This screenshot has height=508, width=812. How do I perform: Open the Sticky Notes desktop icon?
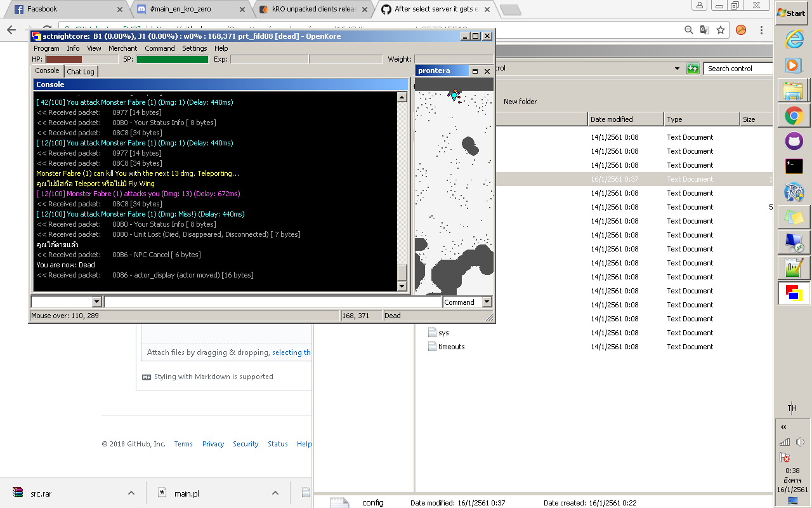click(x=794, y=217)
